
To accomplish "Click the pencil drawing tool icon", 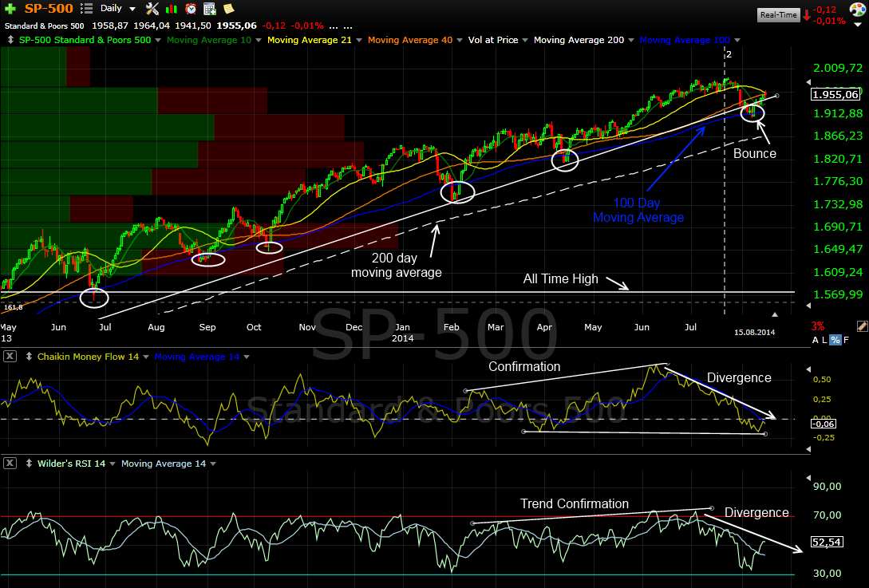I will pyautogui.click(x=862, y=326).
